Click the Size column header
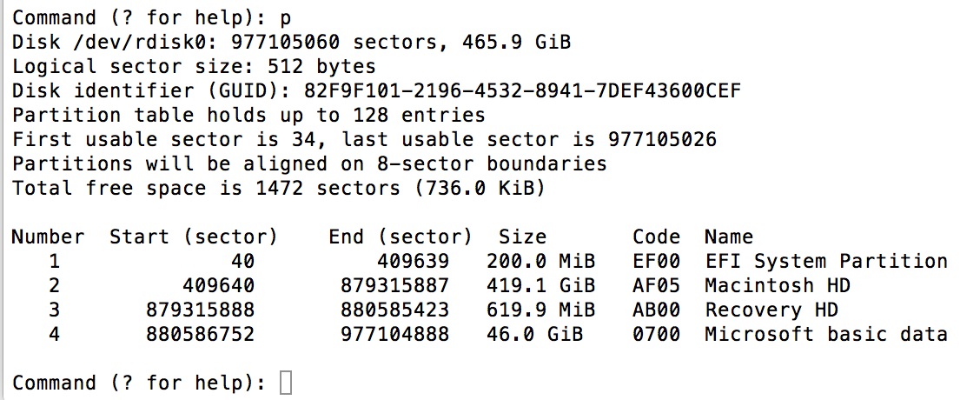980x400 pixels. (x=522, y=237)
